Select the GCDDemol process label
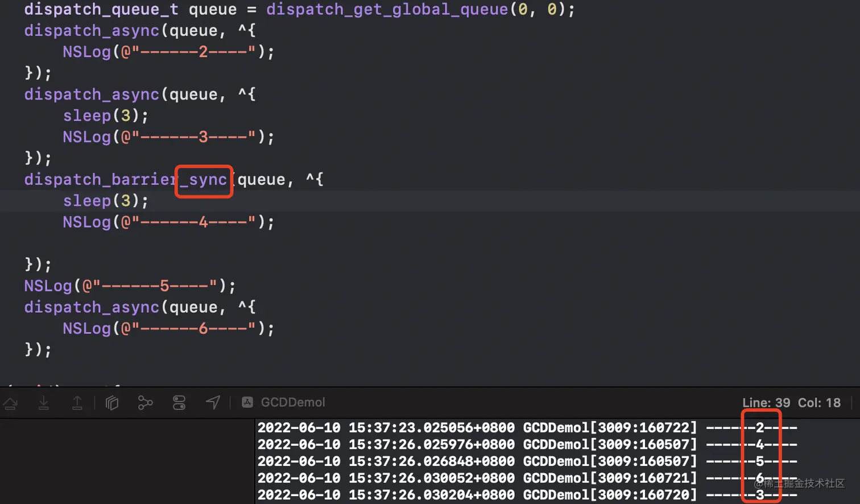Viewport: 860px width, 504px height. 293,402
